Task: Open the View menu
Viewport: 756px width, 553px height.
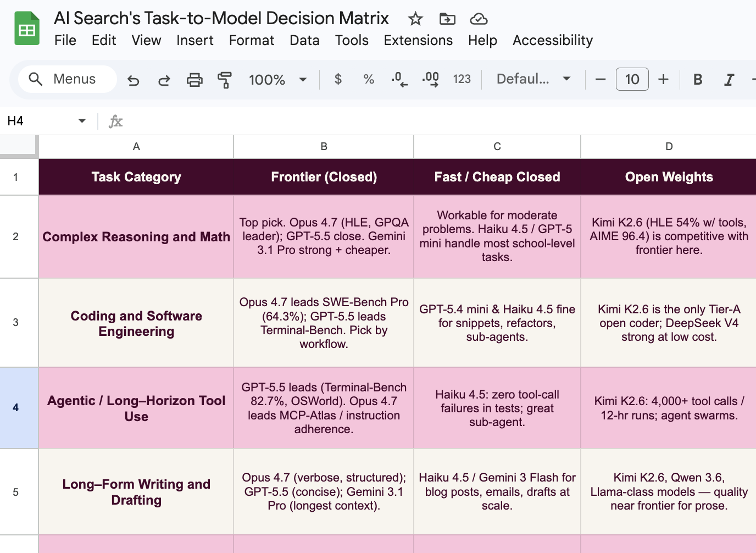Action: click(x=146, y=40)
